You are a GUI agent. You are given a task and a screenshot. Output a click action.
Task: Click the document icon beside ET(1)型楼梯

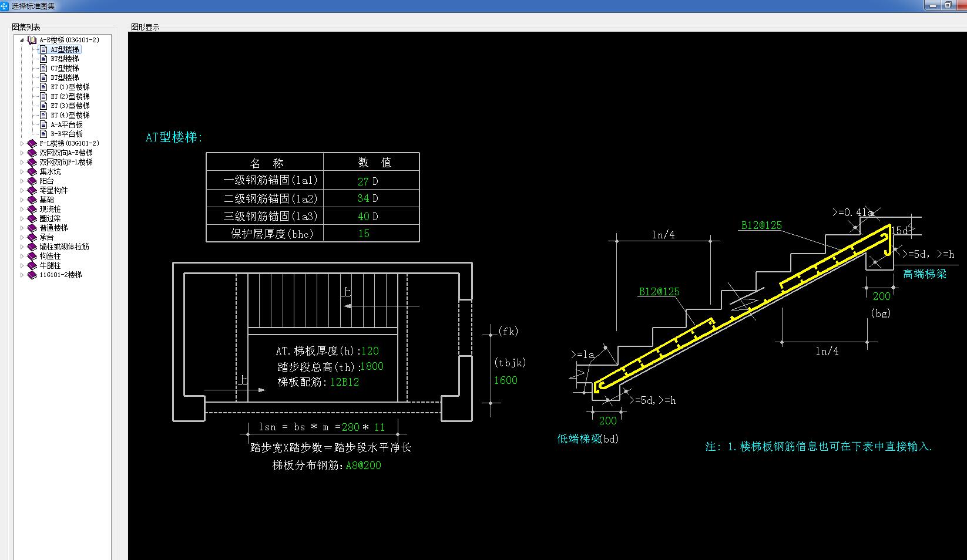43,87
